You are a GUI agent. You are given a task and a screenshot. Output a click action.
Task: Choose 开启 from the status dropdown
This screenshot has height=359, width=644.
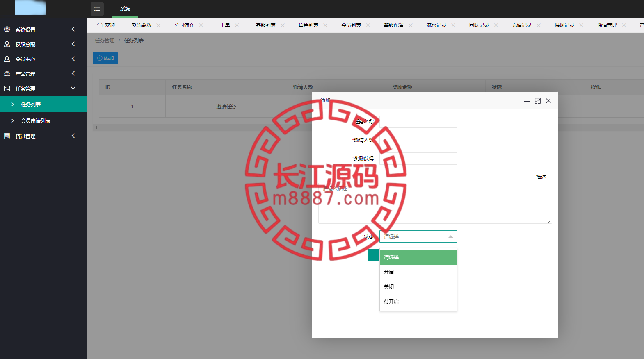coord(418,272)
